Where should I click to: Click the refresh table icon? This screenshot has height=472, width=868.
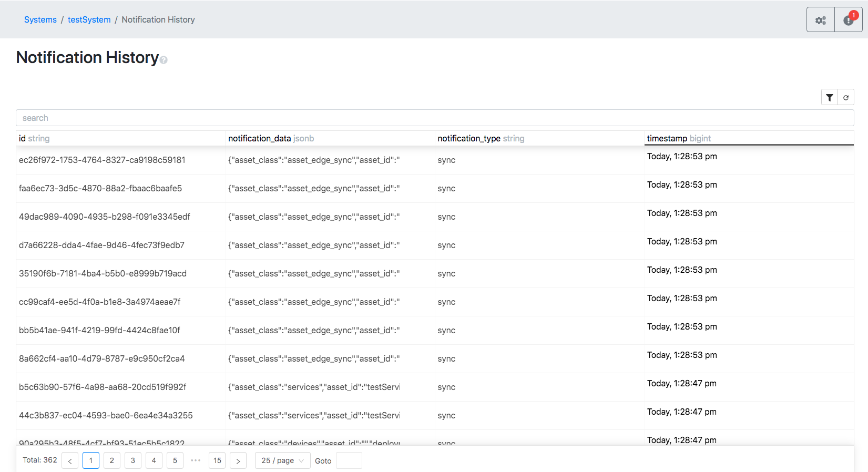click(846, 97)
